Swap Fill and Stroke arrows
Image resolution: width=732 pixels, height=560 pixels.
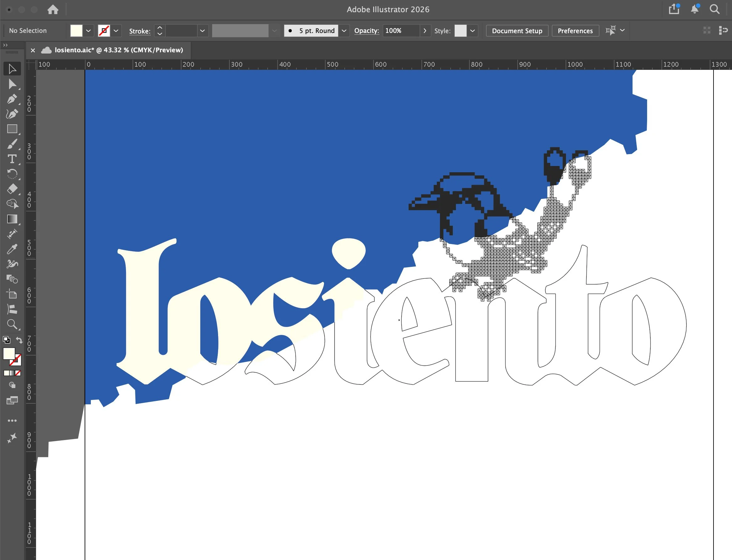(x=19, y=340)
